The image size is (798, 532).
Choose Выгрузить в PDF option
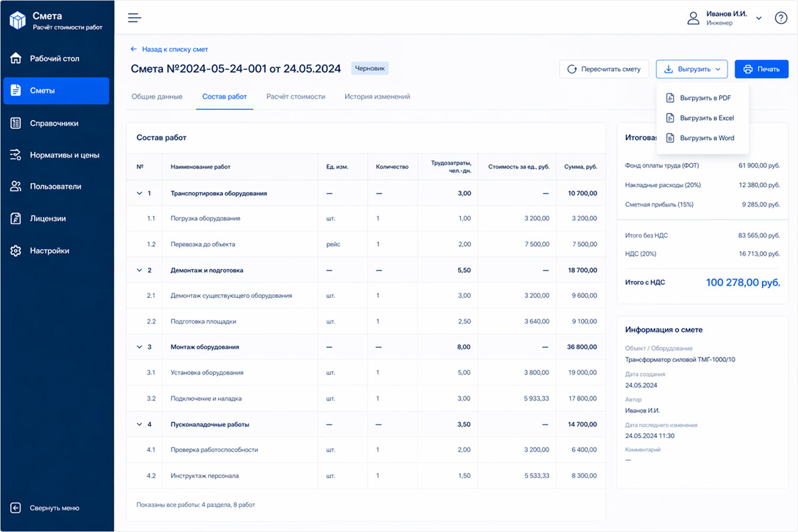click(x=705, y=98)
